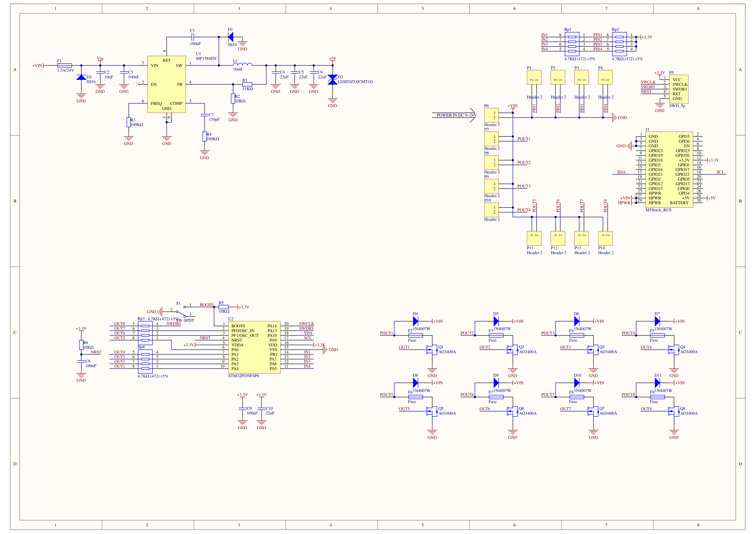Click the D3 TVS diode symbol
Image resolution: width=756 pixels, height=534 pixels.
point(333,80)
